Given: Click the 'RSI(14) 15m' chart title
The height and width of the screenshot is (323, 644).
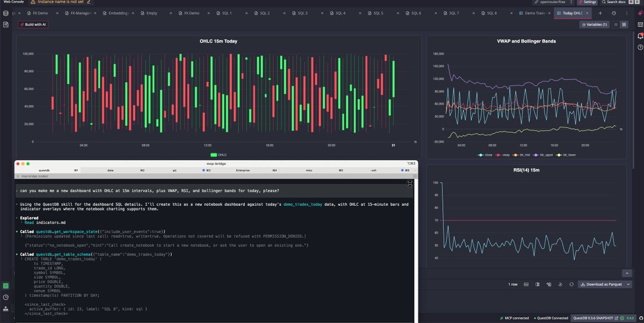Looking at the screenshot, I should 526,170.
